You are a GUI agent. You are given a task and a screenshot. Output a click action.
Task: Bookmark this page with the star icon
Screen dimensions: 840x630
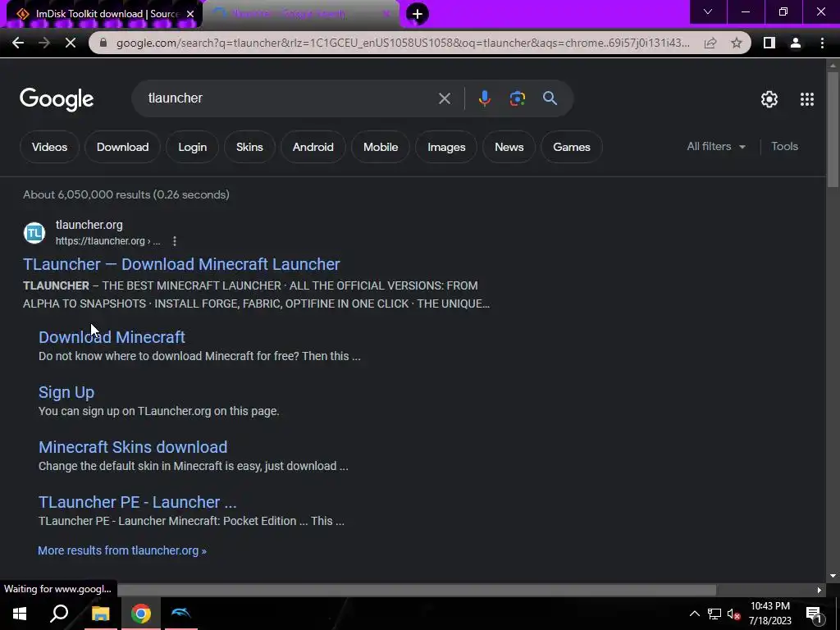point(737,43)
